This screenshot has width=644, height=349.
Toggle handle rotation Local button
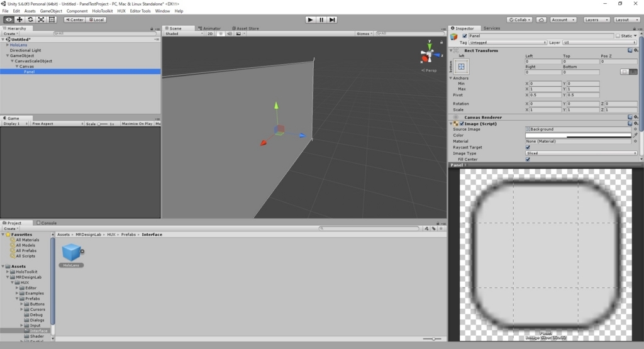96,19
